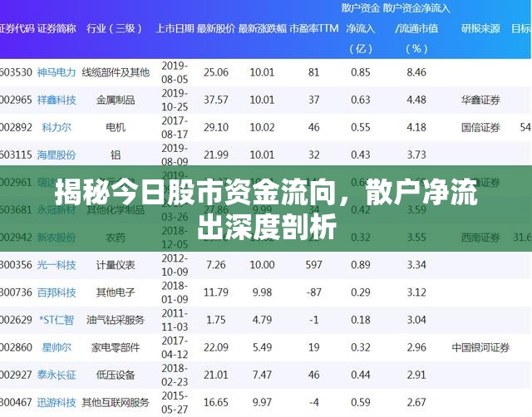The width and height of the screenshot is (532, 417).
Task: Open the *ST仁智 stock link
Action: click(x=57, y=320)
